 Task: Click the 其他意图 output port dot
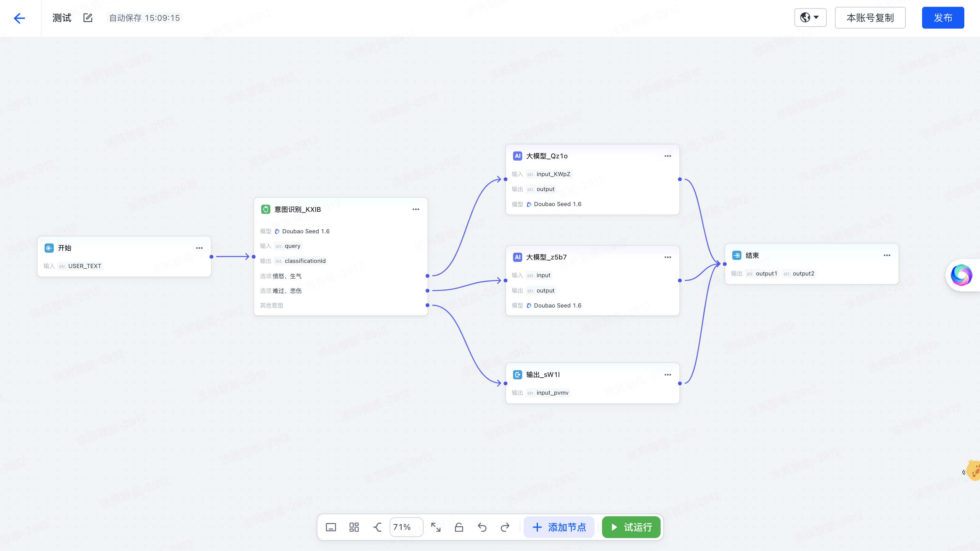[x=428, y=305]
